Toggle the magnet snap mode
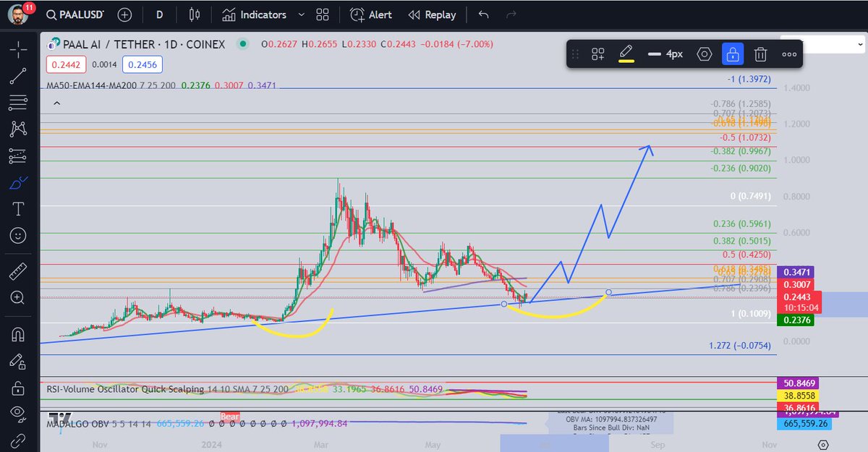Image resolution: width=868 pixels, height=452 pixels. (19, 334)
